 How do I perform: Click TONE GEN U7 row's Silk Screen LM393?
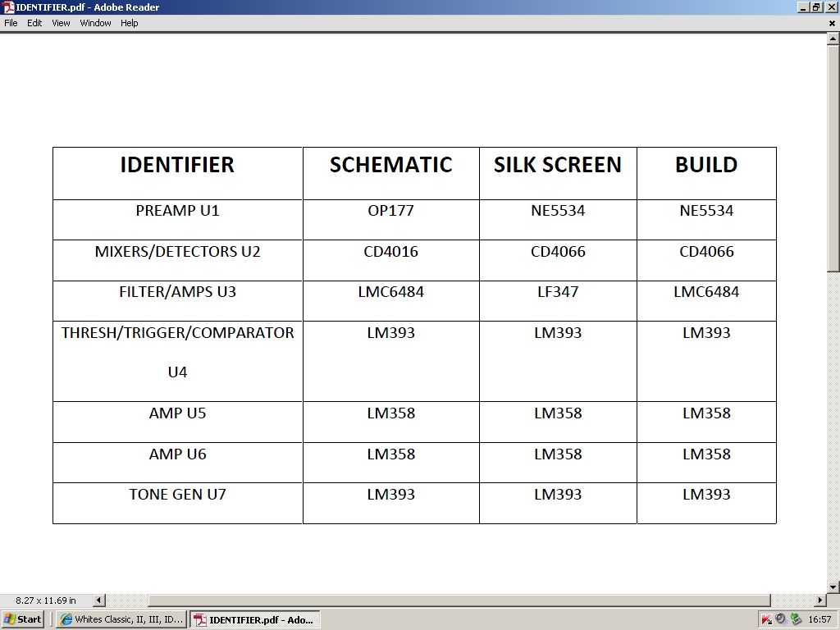(558, 495)
